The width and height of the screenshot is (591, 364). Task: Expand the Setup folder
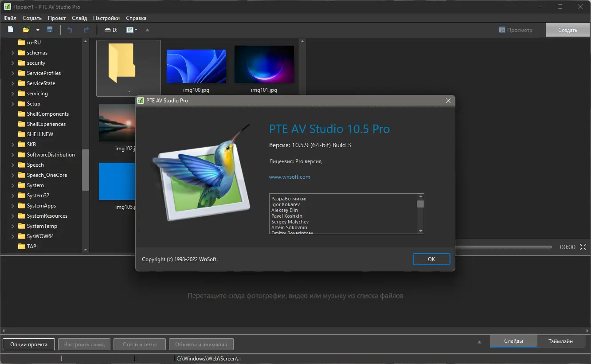[13, 104]
